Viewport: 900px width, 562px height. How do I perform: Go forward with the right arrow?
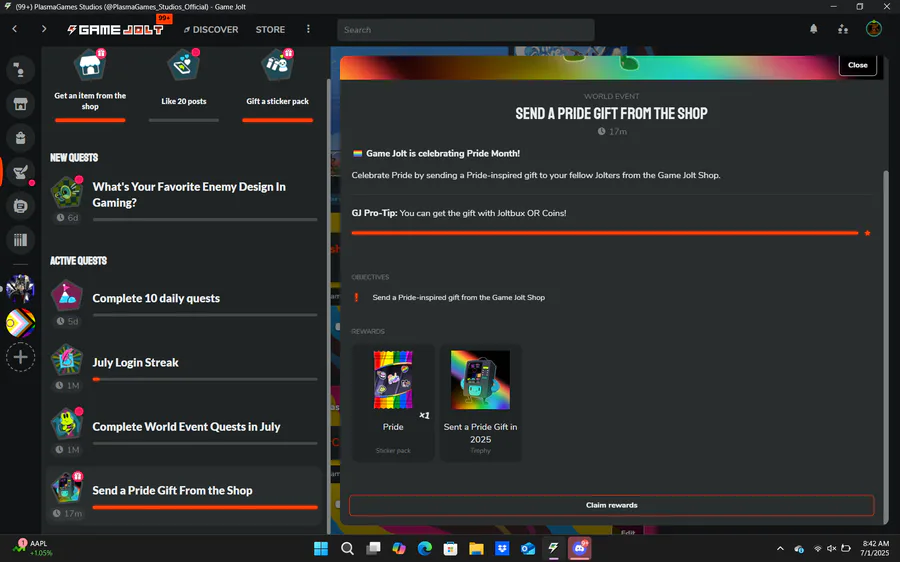point(44,29)
